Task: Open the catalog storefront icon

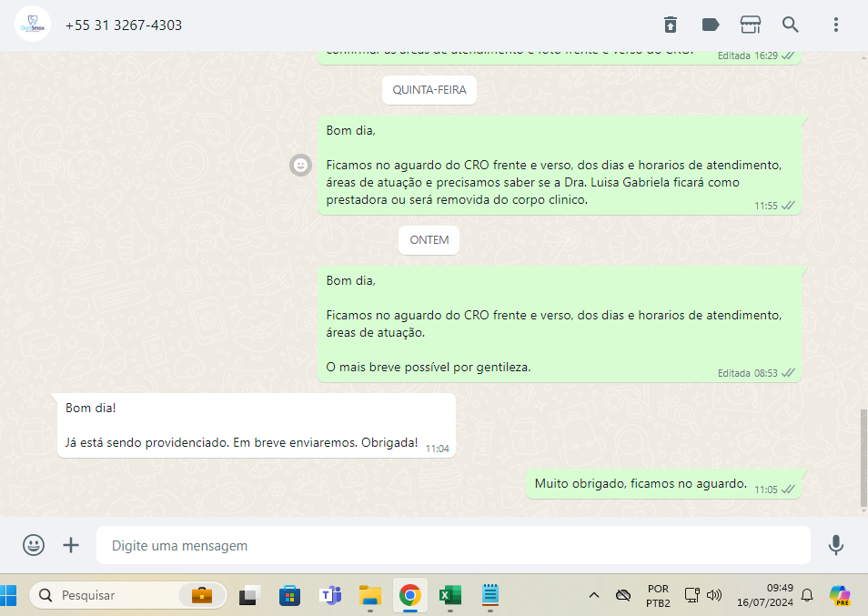Action: (750, 25)
